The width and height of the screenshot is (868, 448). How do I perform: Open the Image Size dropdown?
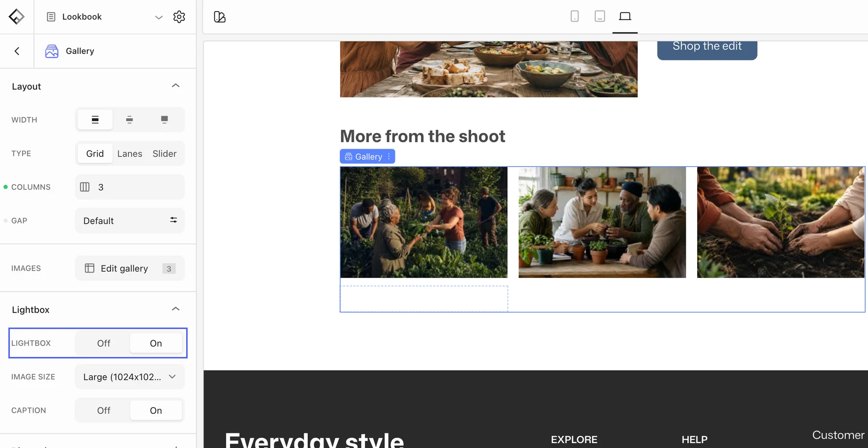tap(130, 377)
